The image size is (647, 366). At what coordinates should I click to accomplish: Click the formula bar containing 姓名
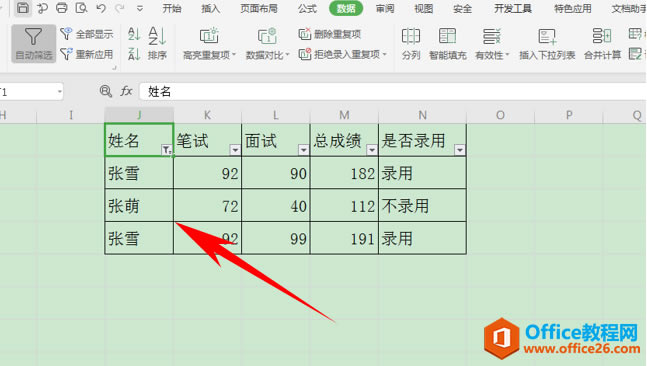pos(393,91)
